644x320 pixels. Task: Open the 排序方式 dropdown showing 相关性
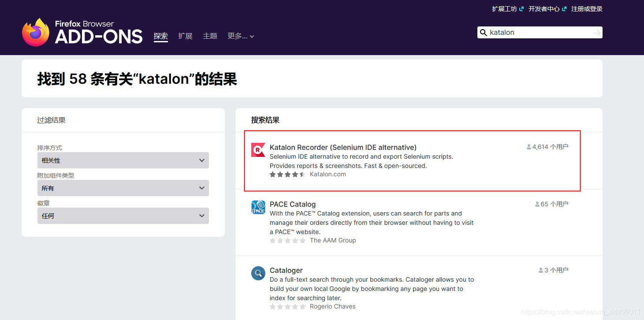[x=123, y=160]
